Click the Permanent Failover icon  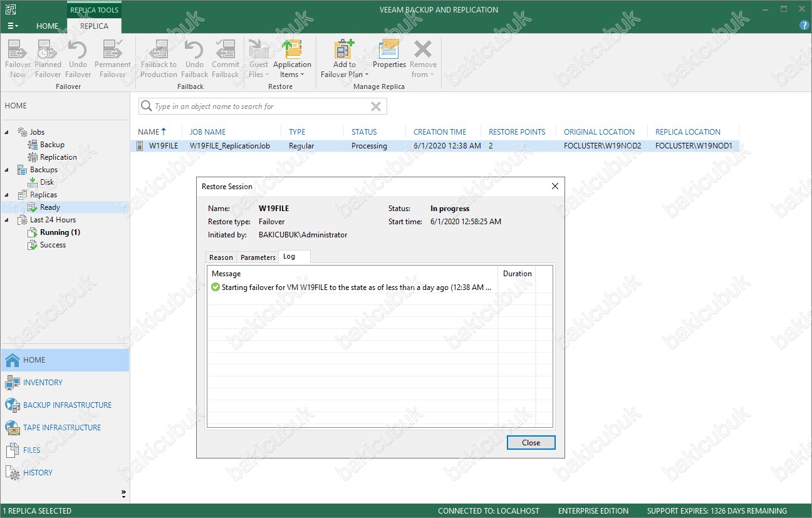pyautogui.click(x=113, y=50)
